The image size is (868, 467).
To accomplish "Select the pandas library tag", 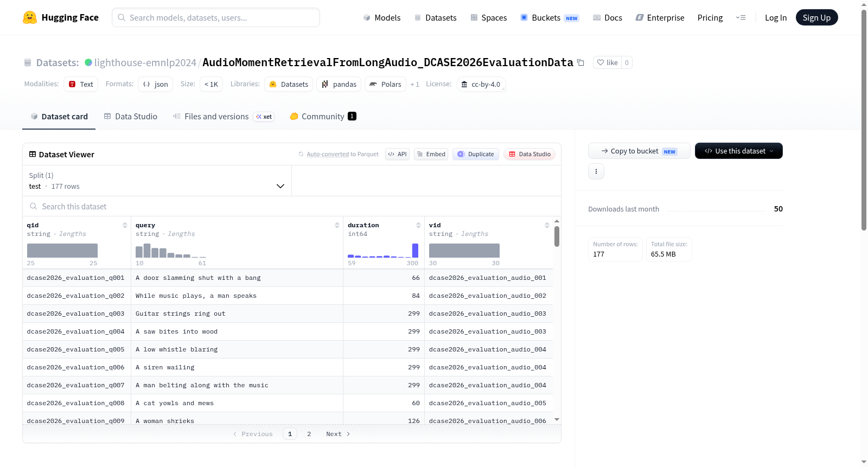I will [x=339, y=84].
